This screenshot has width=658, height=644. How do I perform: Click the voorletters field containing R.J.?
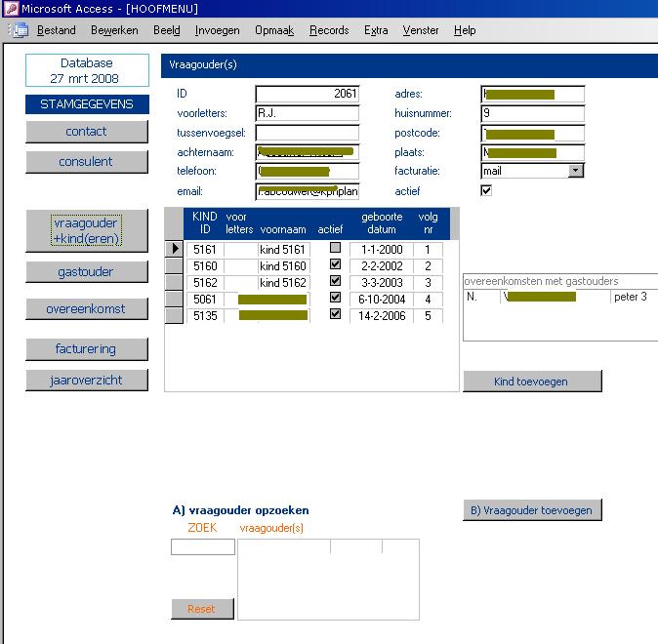pos(307,113)
